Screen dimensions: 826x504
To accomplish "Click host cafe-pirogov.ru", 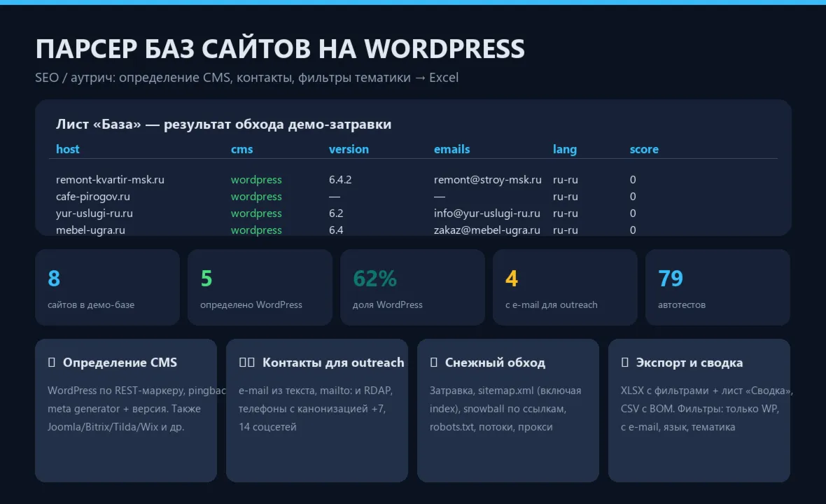I will [92, 197].
